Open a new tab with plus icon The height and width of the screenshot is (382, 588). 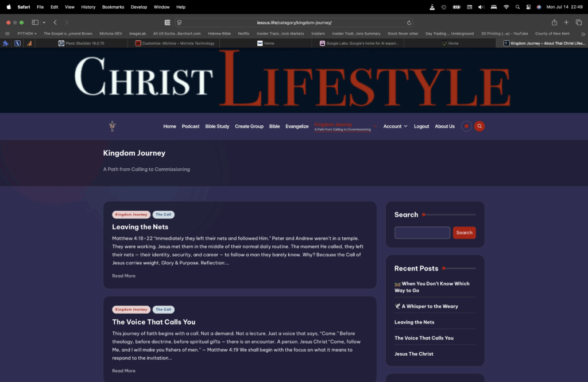(x=566, y=22)
